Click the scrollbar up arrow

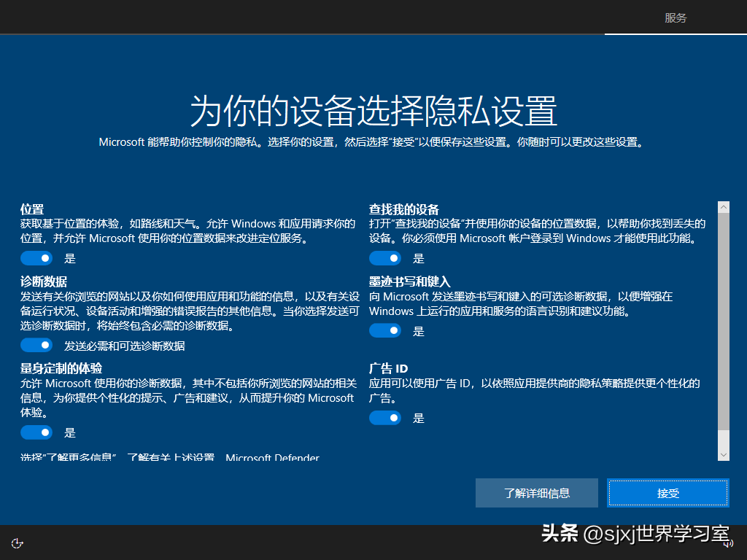(x=723, y=207)
